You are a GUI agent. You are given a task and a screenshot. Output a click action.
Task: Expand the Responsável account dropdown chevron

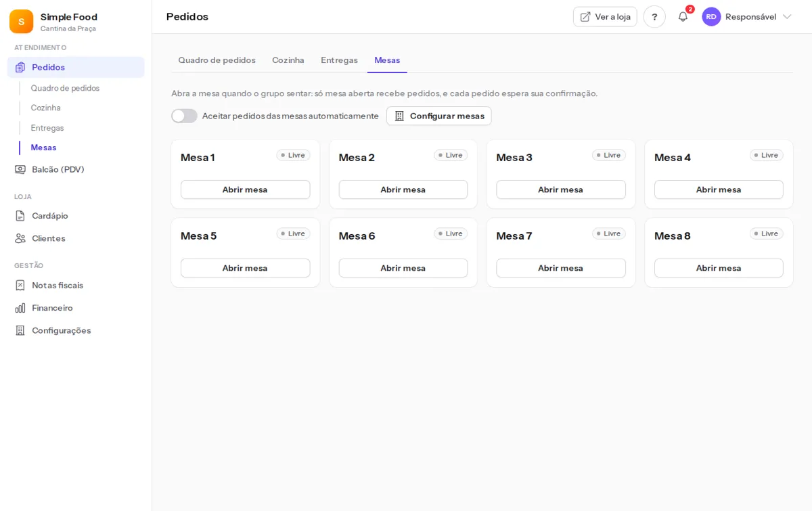point(786,17)
